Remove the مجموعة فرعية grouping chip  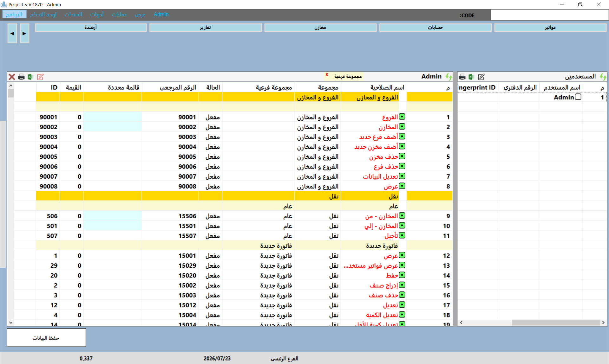[x=327, y=75]
